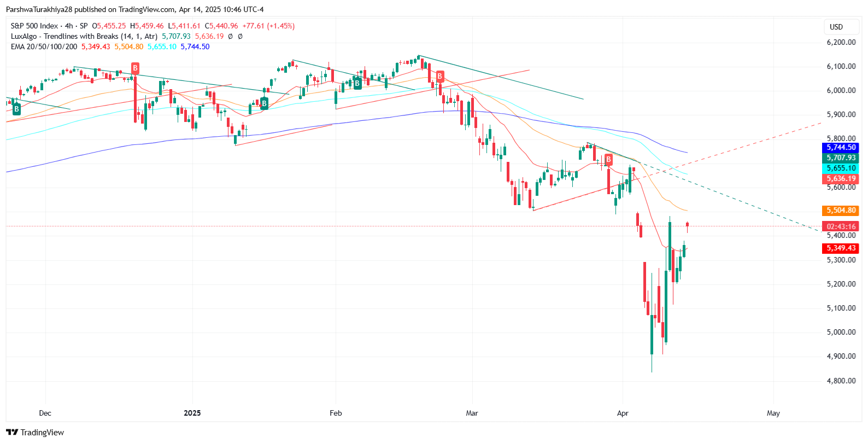Viewport: 868px width, 443px height.
Task: Click the Apr label on time axis
Action: click(623, 413)
